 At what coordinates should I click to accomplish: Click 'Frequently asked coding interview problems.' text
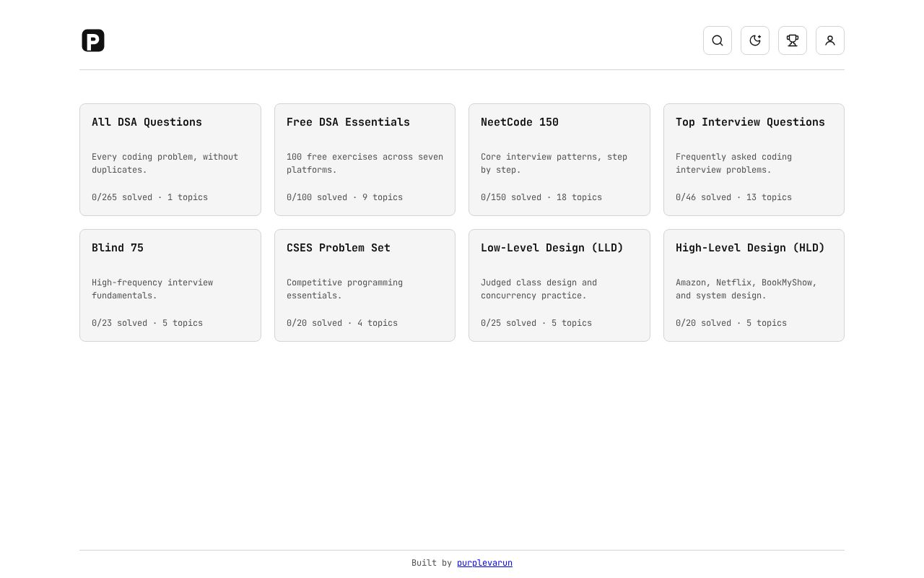coord(733,163)
